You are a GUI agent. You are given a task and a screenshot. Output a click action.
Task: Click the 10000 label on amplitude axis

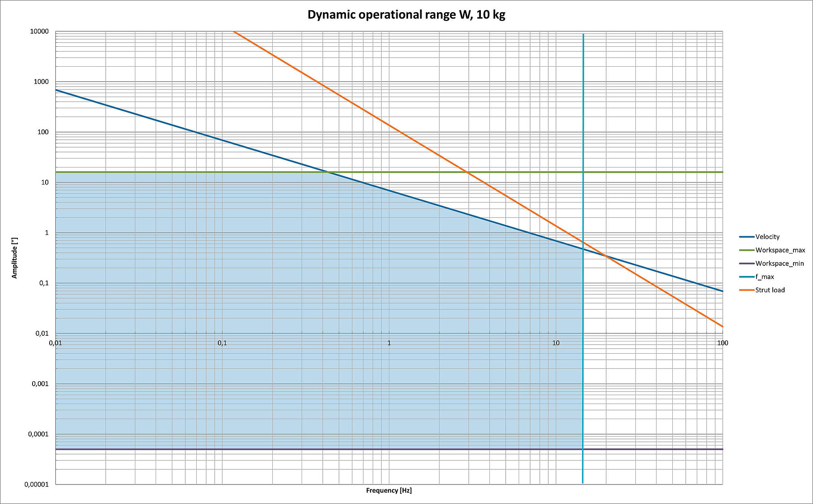click(x=39, y=32)
